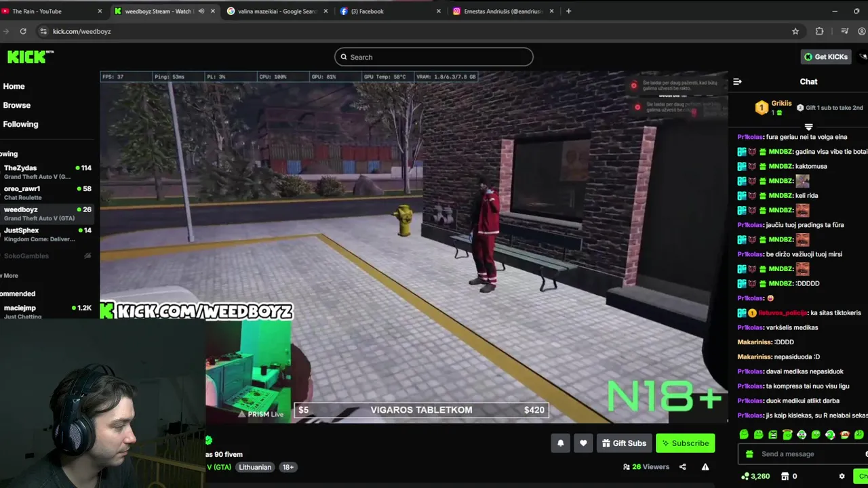Image resolution: width=868 pixels, height=488 pixels.
Task: Click Gift 1 sub to take 2nd
Action: point(829,108)
